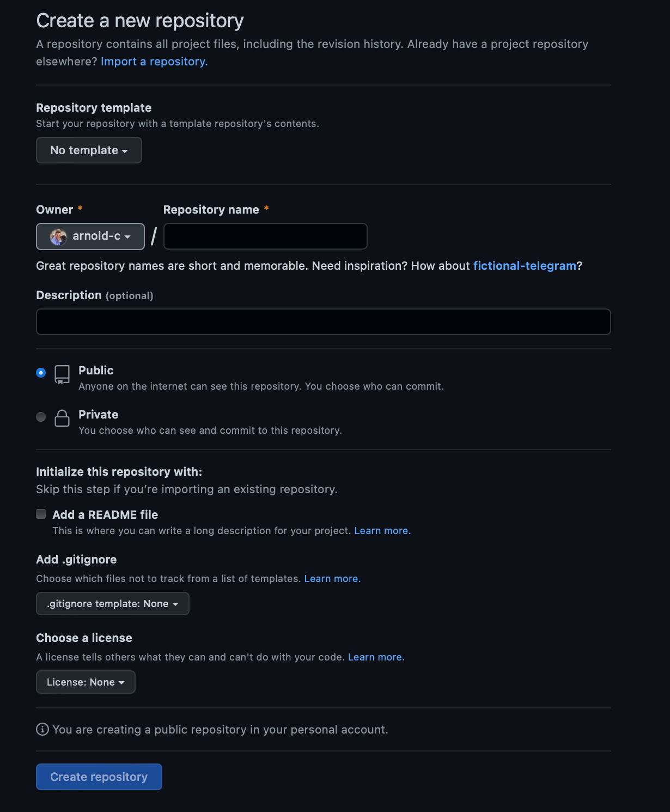
Task: Enable the Add a README file checkbox
Action: (x=41, y=514)
